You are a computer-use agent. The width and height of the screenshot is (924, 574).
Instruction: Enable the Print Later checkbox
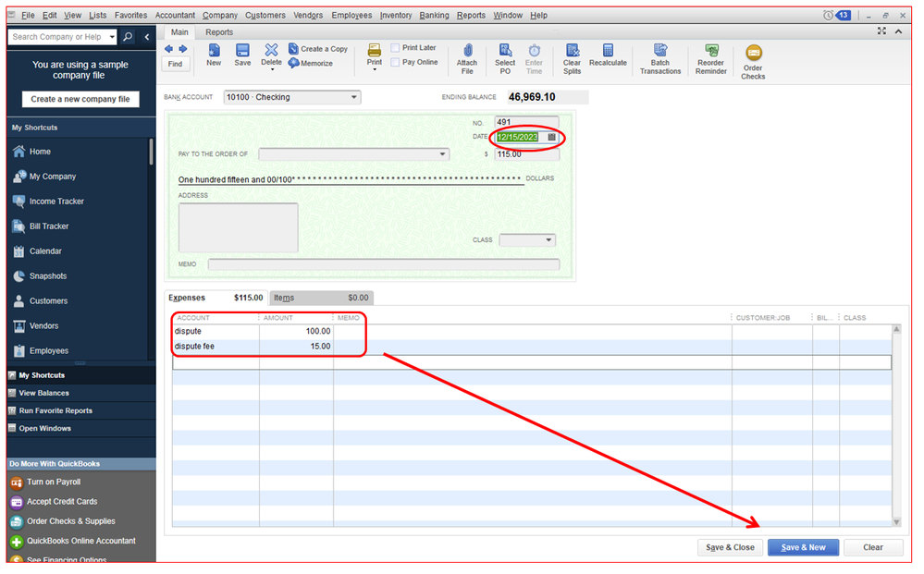(x=396, y=48)
